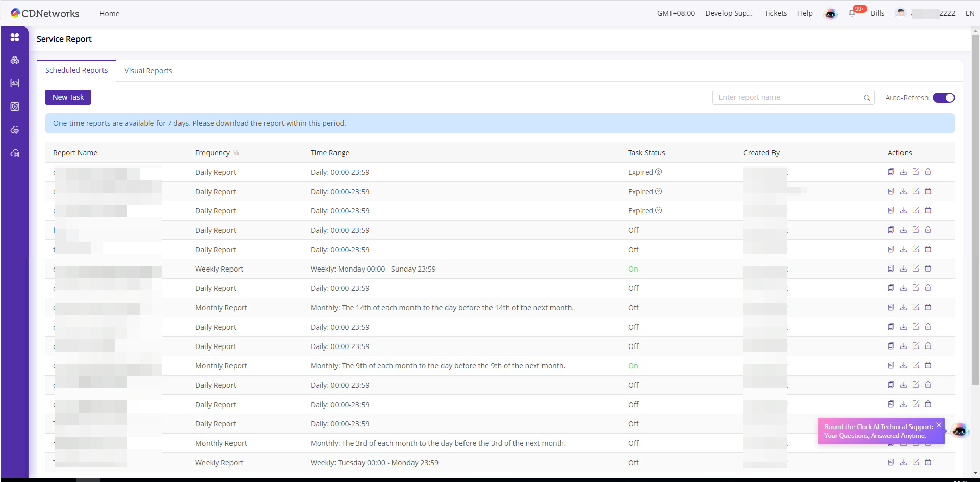Viewport: 980px width, 482px height.
Task: View details of the 9th-of-month Monthly Report
Action: (891, 365)
